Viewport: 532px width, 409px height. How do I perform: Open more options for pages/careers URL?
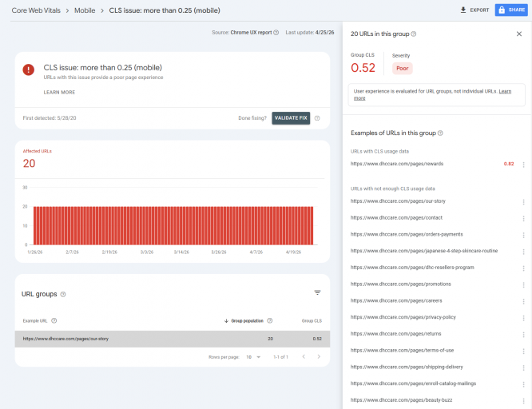[x=523, y=301]
